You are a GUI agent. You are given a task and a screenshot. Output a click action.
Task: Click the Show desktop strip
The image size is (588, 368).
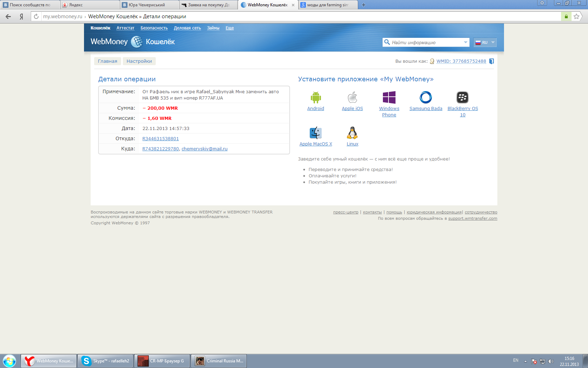585,361
